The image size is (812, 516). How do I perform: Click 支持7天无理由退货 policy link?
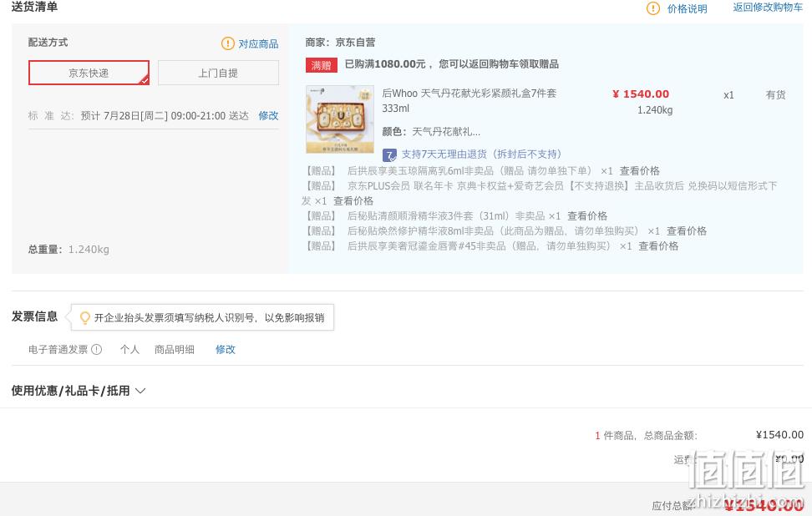coord(481,154)
